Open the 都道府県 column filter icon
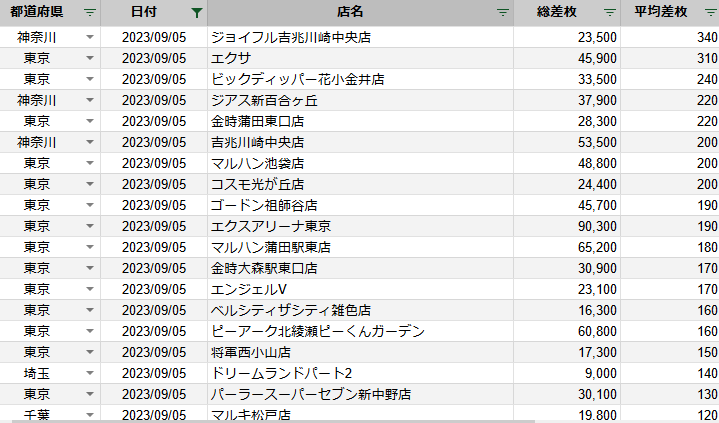The image size is (719, 423). tap(90, 13)
